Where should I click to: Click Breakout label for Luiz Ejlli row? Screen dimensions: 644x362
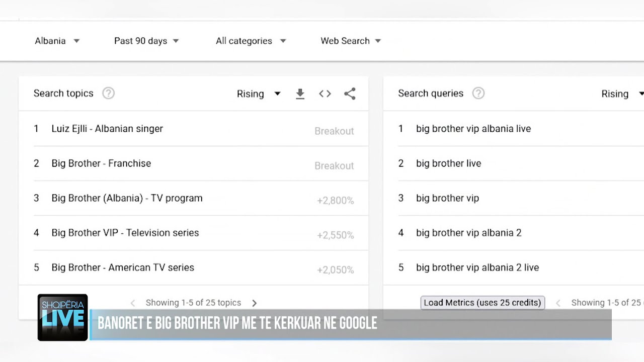(334, 131)
